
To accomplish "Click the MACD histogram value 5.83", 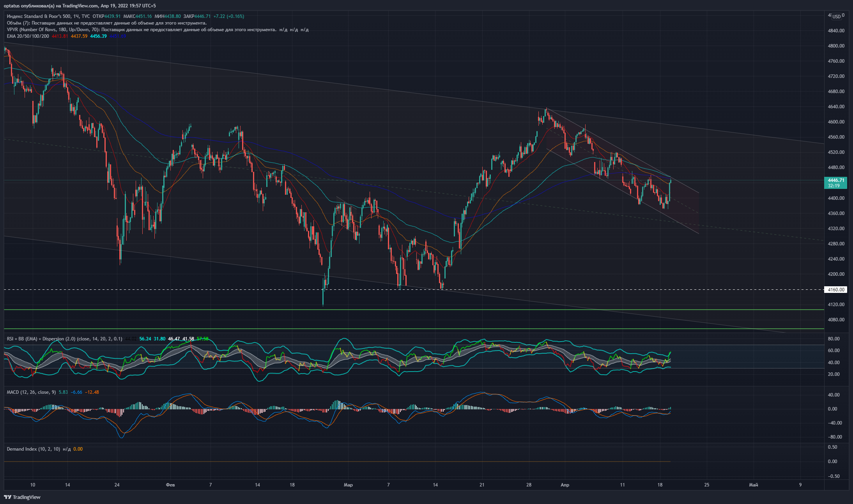I will (x=63, y=392).
